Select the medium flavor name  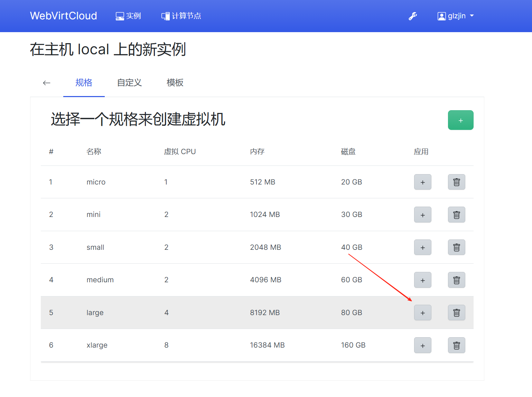tap(100, 280)
